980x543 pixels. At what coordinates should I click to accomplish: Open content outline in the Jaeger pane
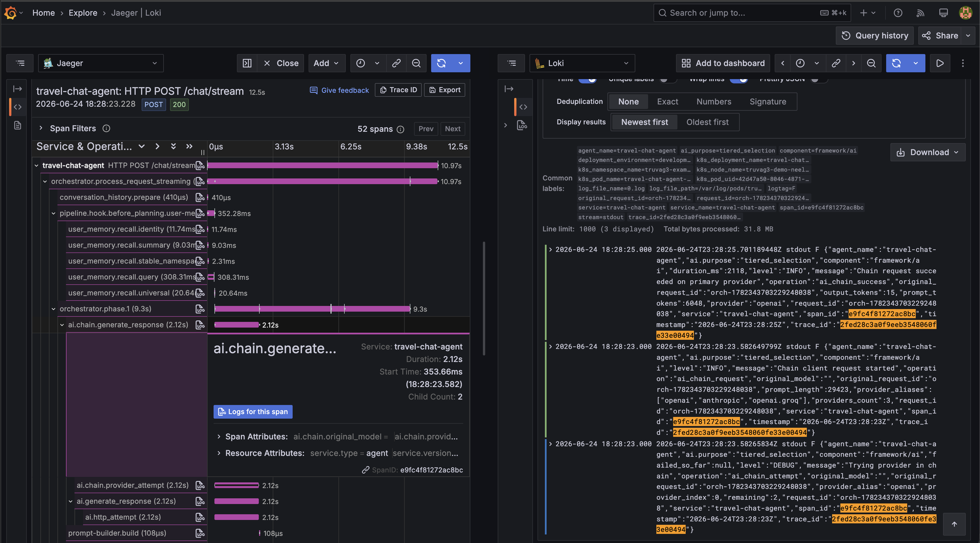point(20,63)
